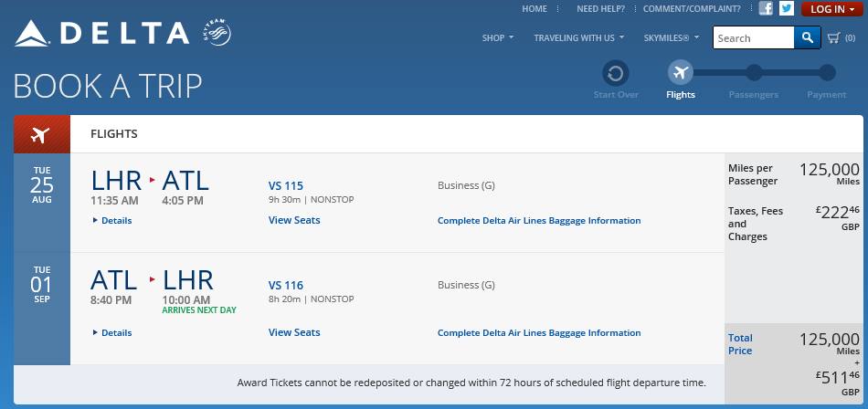Open Delta's Twitter page icon

(786, 9)
